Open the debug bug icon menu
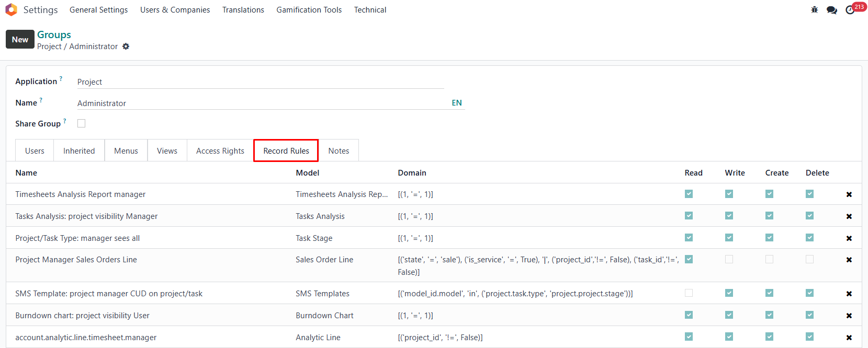This screenshot has height=348, width=868. coord(815,10)
